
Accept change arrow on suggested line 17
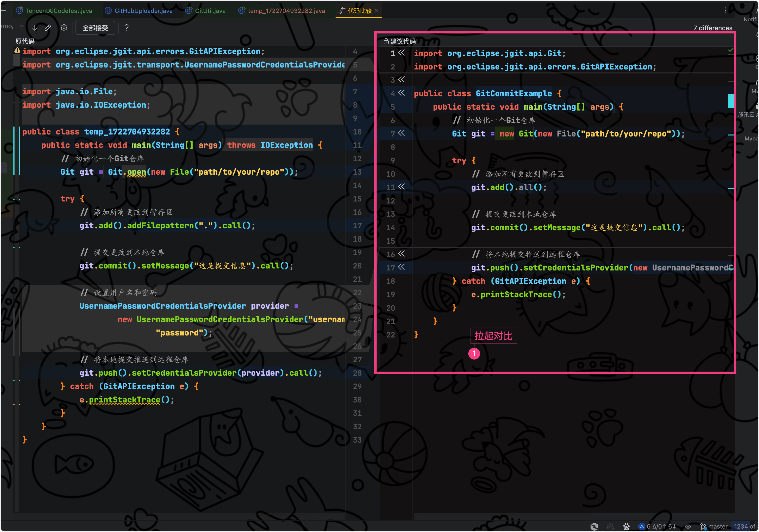tap(401, 267)
